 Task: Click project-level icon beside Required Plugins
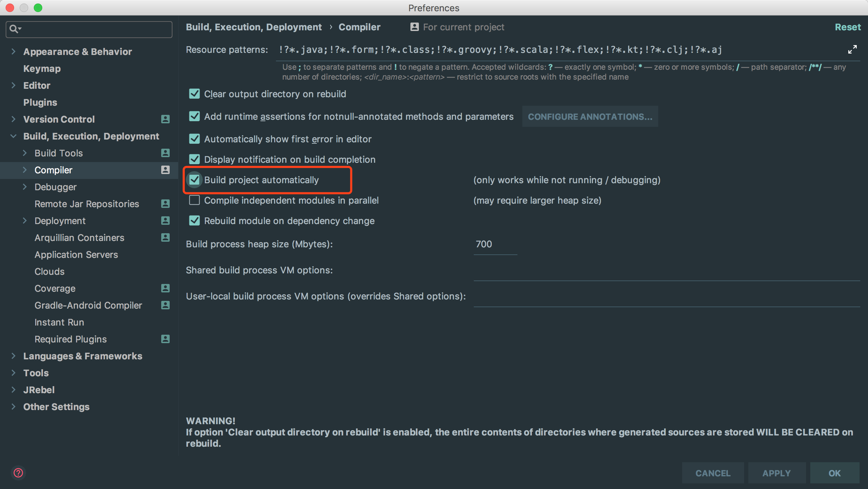click(165, 339)
